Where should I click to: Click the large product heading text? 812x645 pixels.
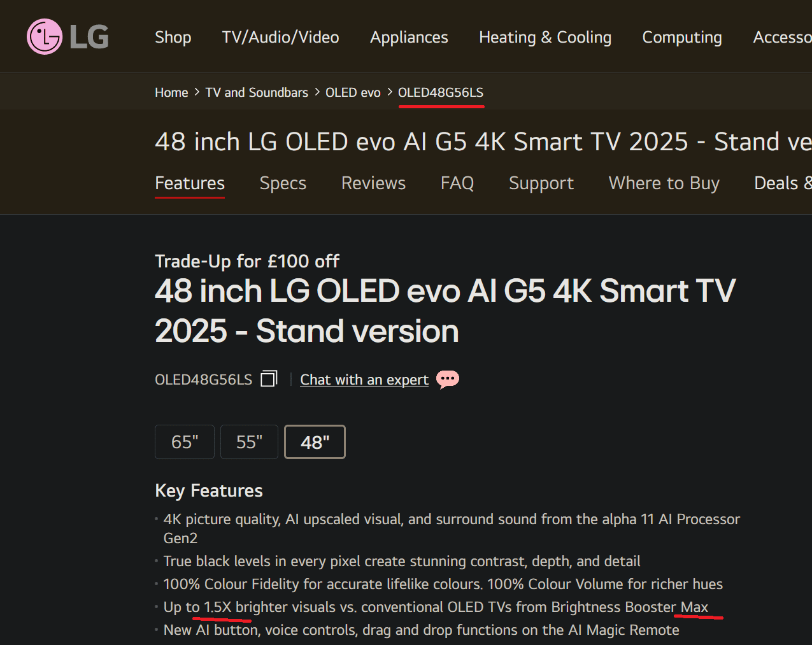coord(445,311)
